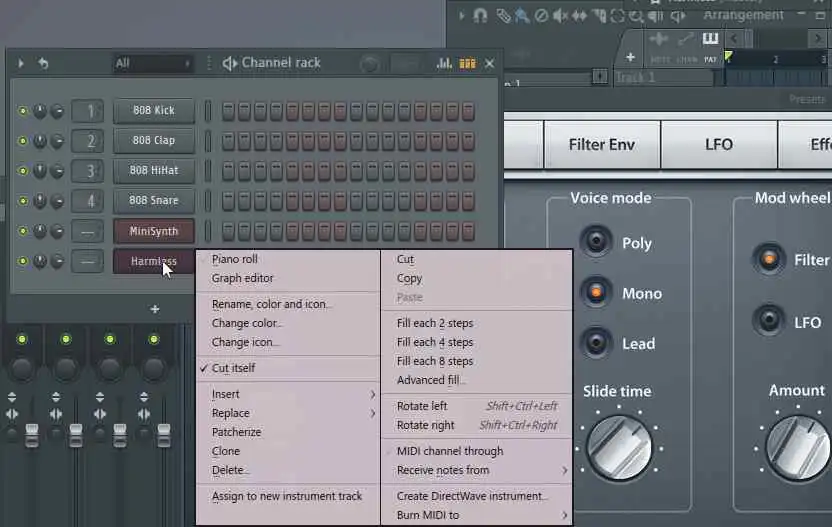This screenshot has width=832, height=527.
Task: Select the playlist delete tool
Action: click(541, 16)
